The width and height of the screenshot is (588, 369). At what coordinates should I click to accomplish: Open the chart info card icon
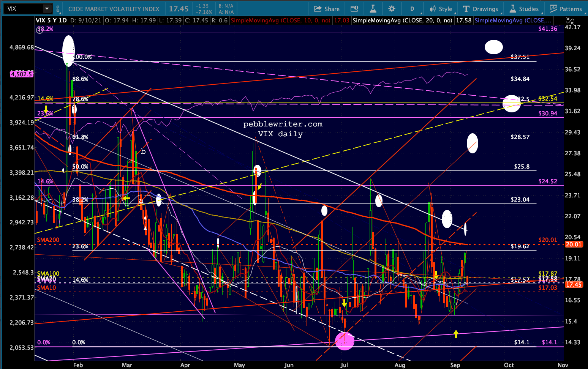click(x=354, y=9)
